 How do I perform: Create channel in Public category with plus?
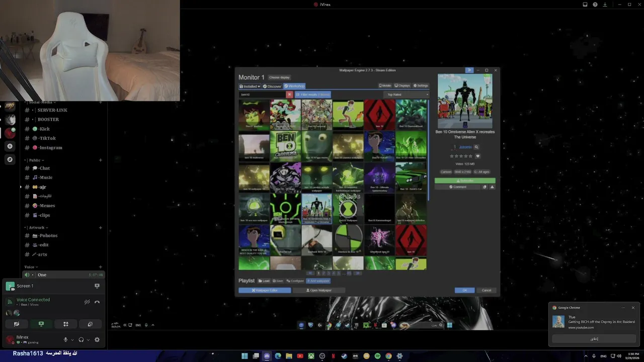coord(101,160)
